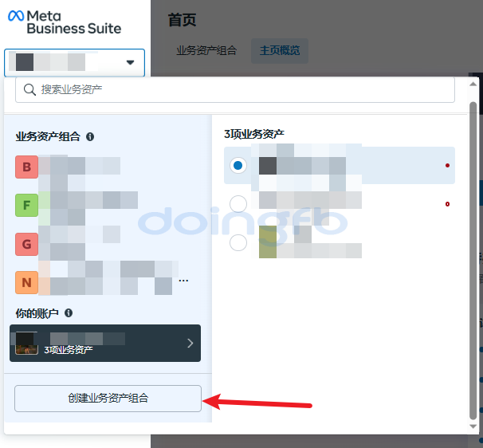Switch to the 业务资产组合 tab
Image resolution: width=483 pixels, height=448 pixels.
pyautogui.click(x=206, y=50)
